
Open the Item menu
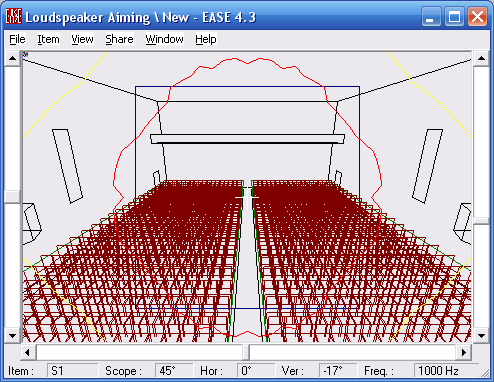[x=48, y=39]
